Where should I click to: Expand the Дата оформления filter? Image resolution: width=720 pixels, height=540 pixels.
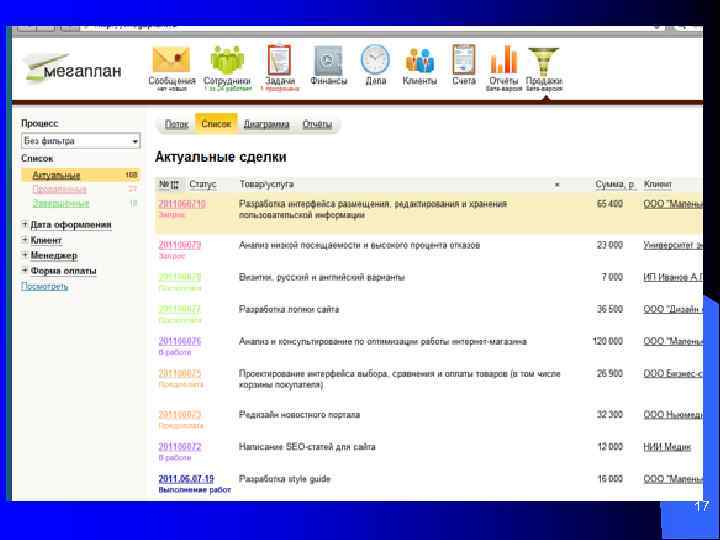pos(71,225)
